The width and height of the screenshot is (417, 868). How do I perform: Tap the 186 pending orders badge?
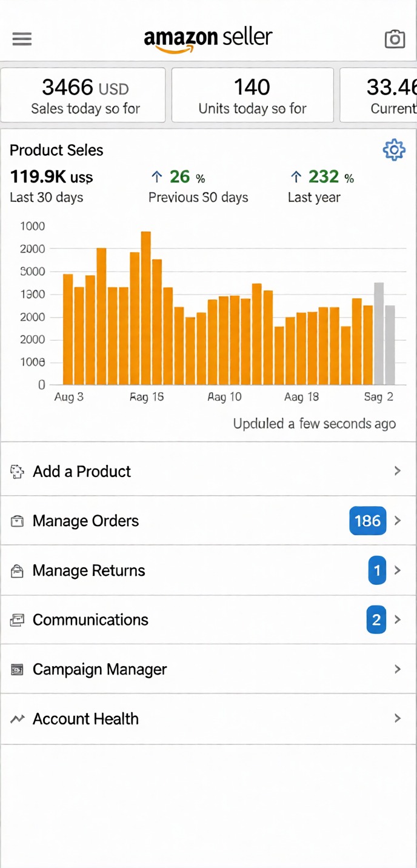click(x=367, y=521)
